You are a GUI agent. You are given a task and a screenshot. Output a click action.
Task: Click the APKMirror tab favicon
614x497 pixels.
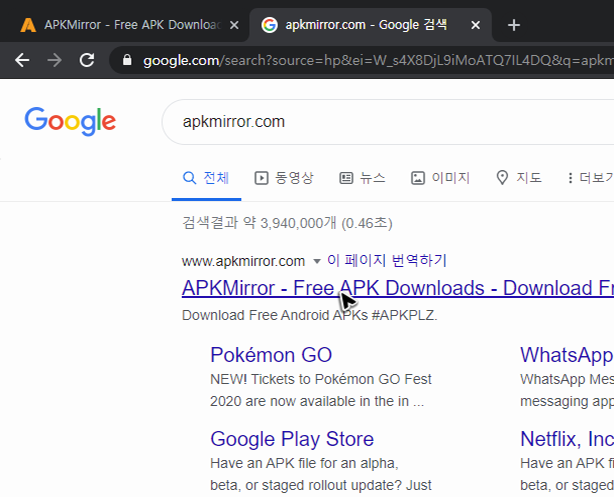pos(28,25)
